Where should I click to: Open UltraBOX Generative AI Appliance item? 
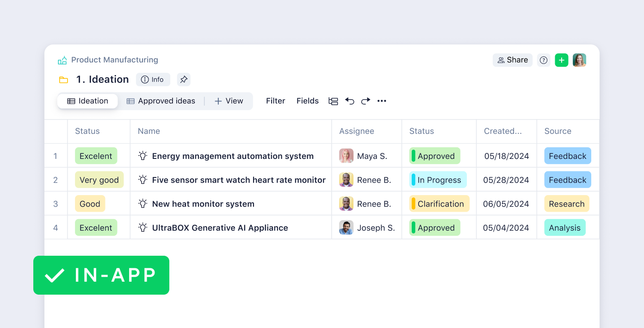pos(220,228)
